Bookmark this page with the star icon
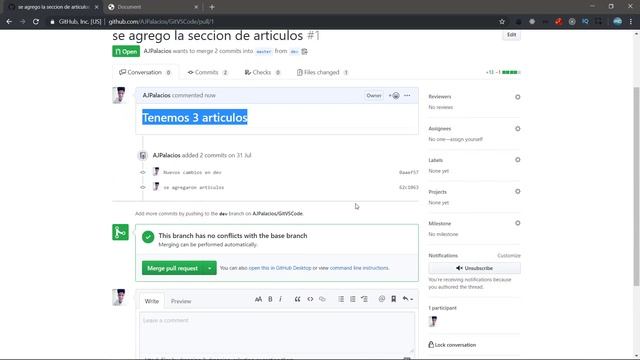 (x=502, y=22)
